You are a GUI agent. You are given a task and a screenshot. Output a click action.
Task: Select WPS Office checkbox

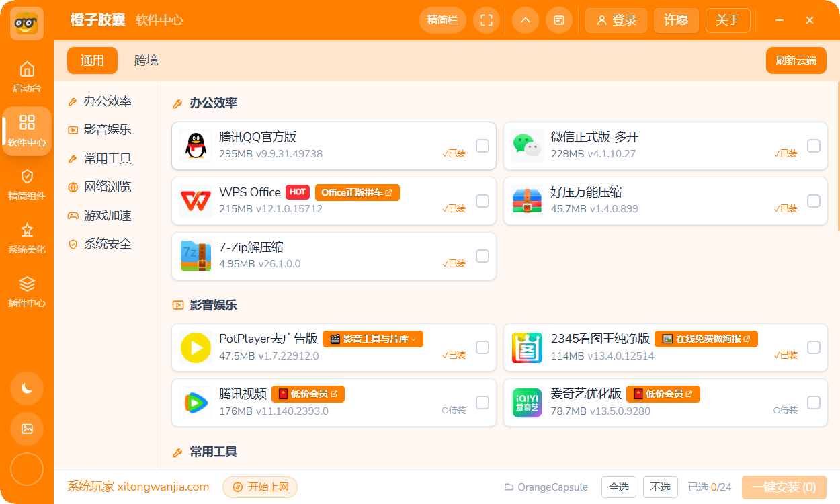point(482,200)
